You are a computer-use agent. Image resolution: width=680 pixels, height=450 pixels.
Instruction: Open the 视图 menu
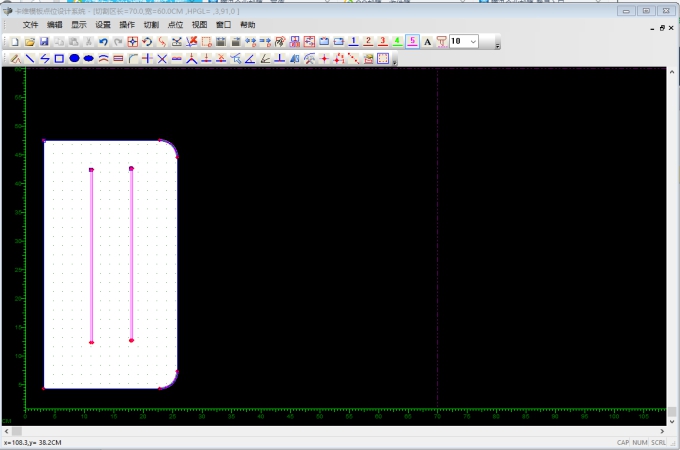(x=199, y=25)
